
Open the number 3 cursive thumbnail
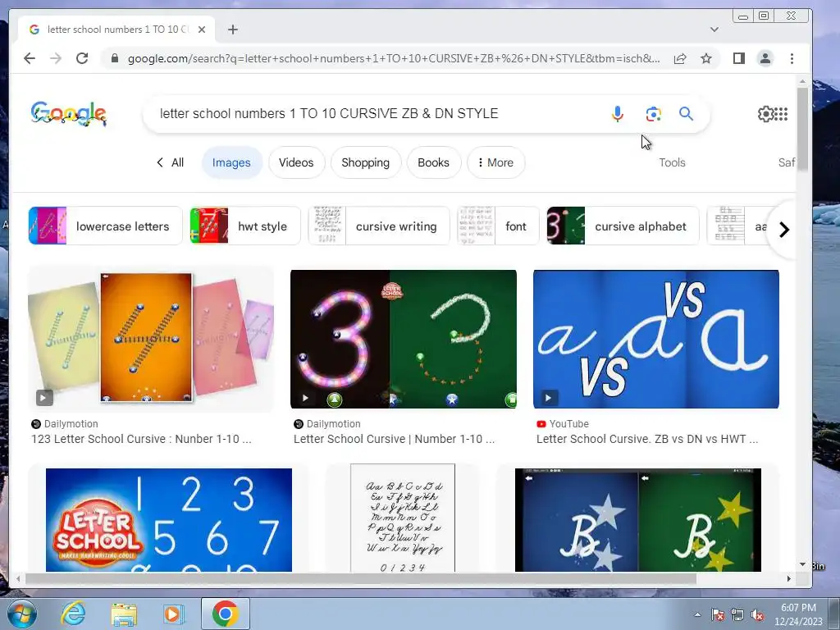point(404,339)
